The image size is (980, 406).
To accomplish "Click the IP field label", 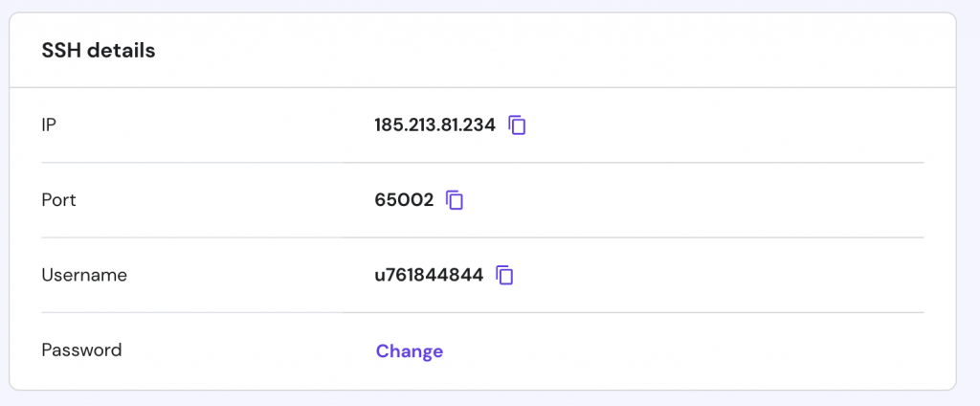I will (50, 124).
